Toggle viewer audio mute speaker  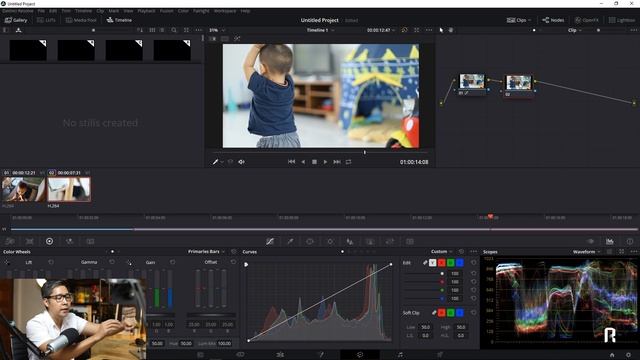242,162
